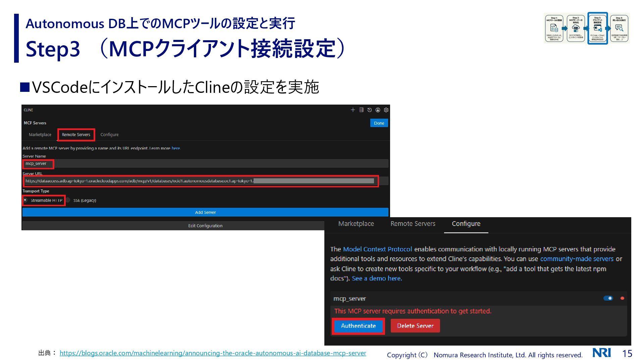Open the Oracle blog source link
The width and height of the screenshot is (644, 362).
coord(213,353)
